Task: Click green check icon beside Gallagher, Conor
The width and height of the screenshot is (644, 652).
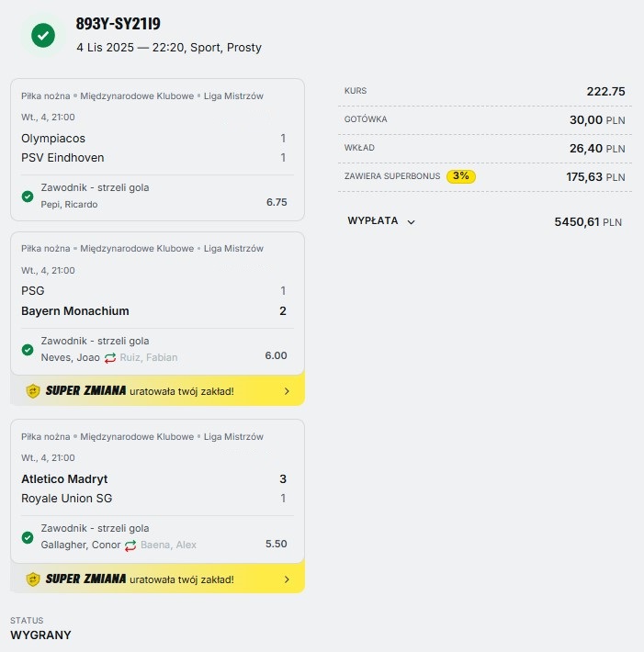Action: (x=28, y=537)
